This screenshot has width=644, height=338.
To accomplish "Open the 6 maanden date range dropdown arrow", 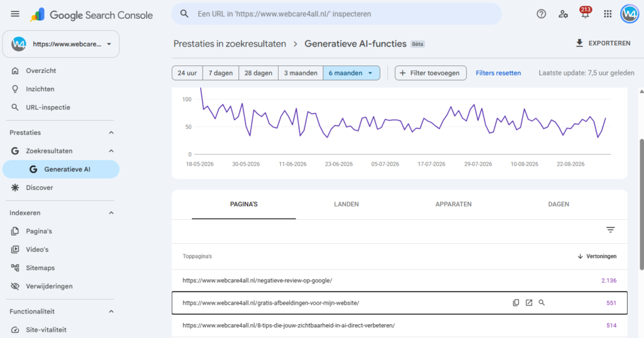I will 370,73.
